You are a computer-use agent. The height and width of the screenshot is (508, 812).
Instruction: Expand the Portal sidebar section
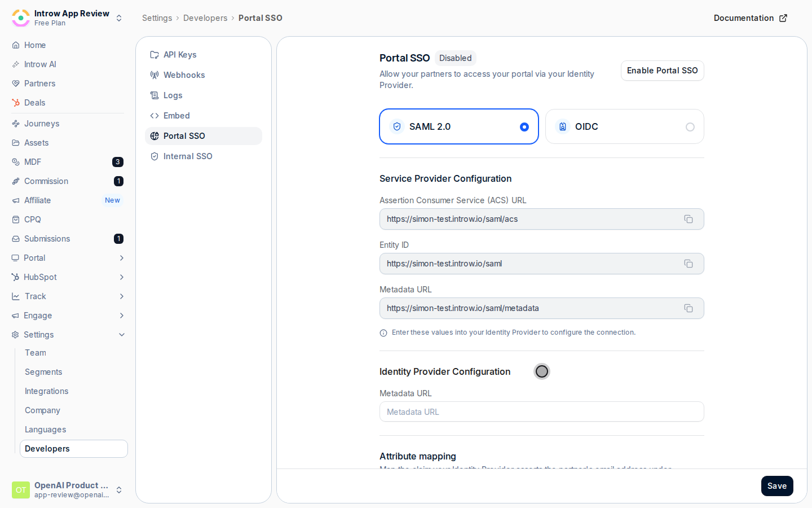(x=122, y=258)
